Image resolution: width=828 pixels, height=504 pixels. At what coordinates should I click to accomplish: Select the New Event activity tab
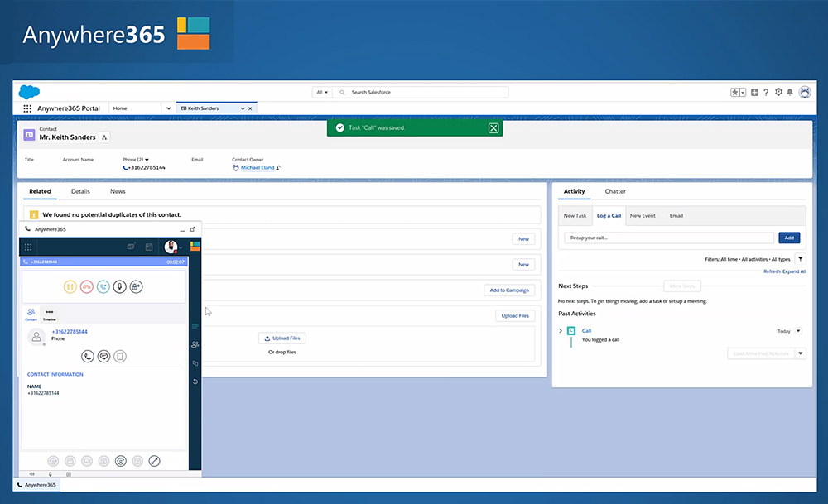click(x=643, y=215)
